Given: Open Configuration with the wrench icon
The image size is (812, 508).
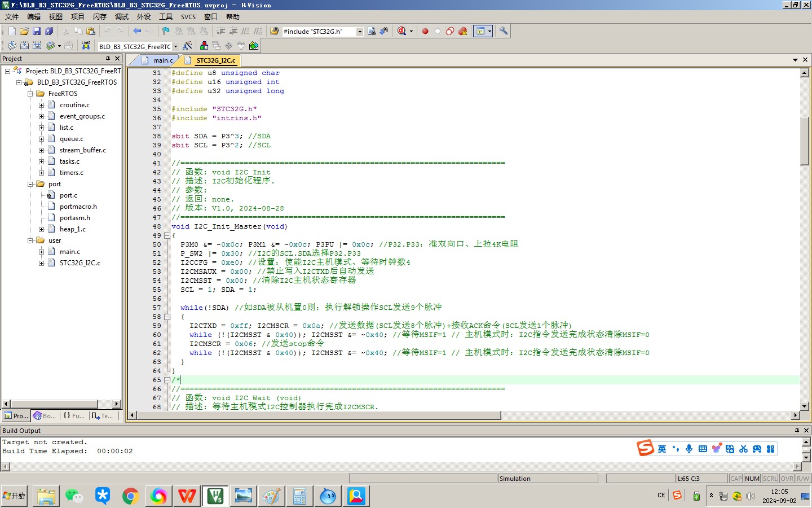Looking at the screenshot, I should coord(504,32).
